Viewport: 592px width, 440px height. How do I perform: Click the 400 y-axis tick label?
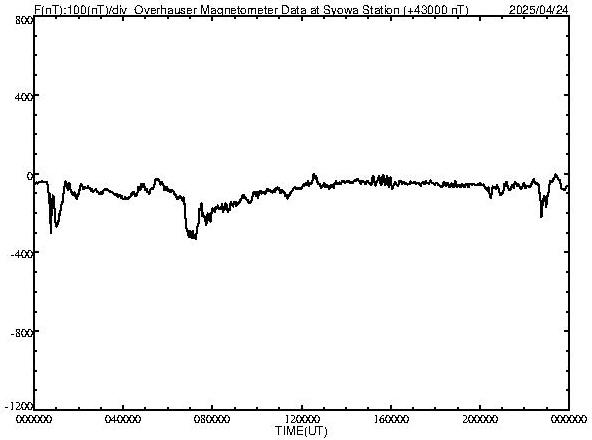[23, 97]
